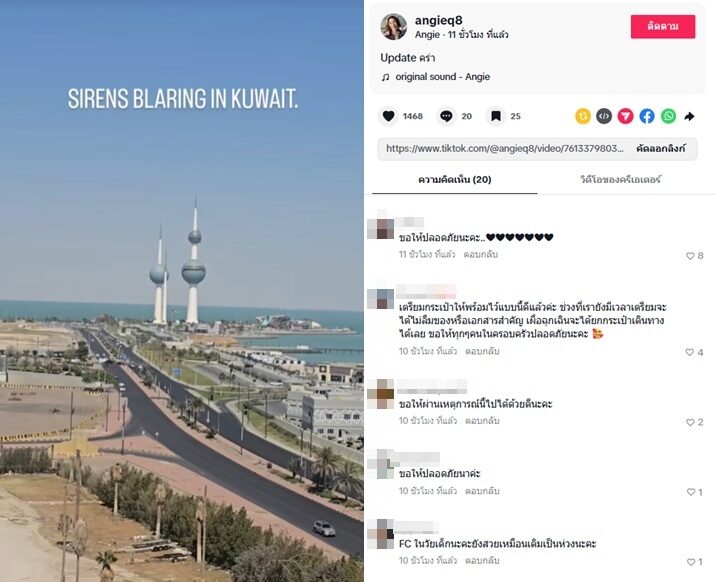716x582 pixels.
Task: Expand more share options arrow
Action: point(690,117)
